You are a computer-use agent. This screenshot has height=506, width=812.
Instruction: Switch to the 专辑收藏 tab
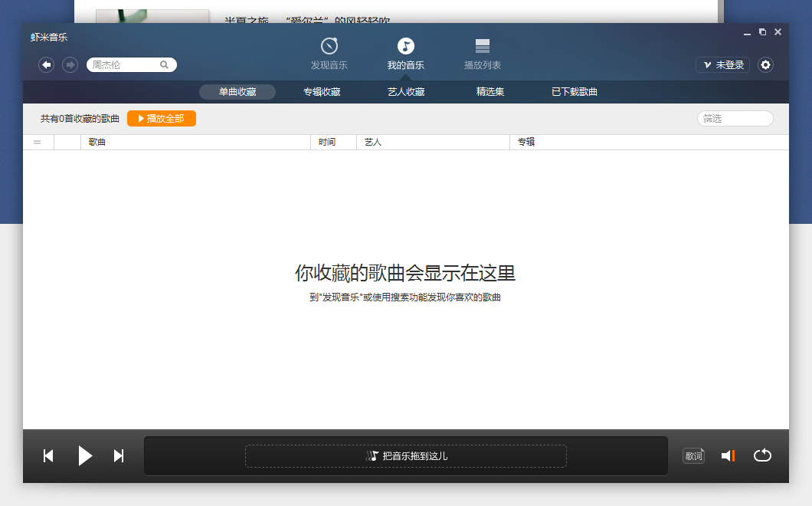click(322, 92)
